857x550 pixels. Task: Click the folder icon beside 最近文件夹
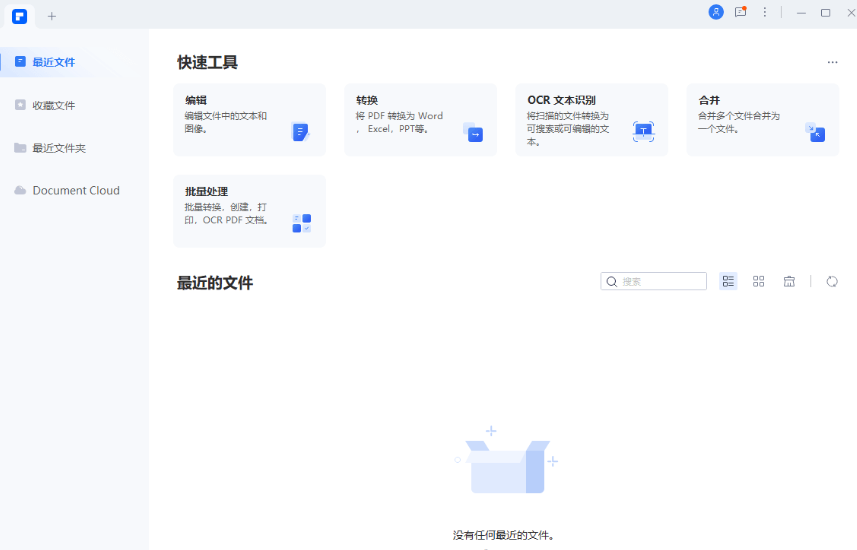20,148
